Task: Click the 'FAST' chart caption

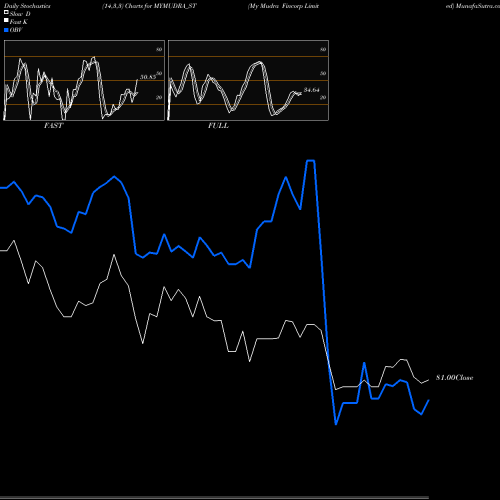Action: pos(53,126)
